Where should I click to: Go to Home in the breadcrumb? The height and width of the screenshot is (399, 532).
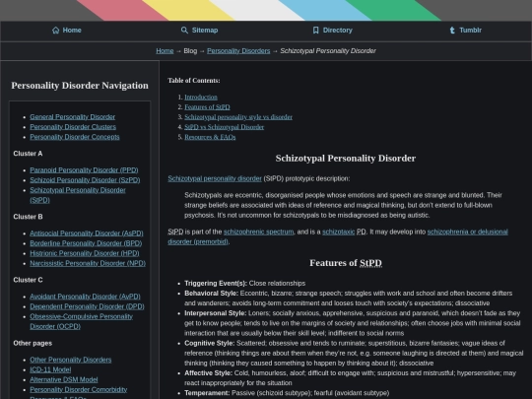(x=165, y=51)
